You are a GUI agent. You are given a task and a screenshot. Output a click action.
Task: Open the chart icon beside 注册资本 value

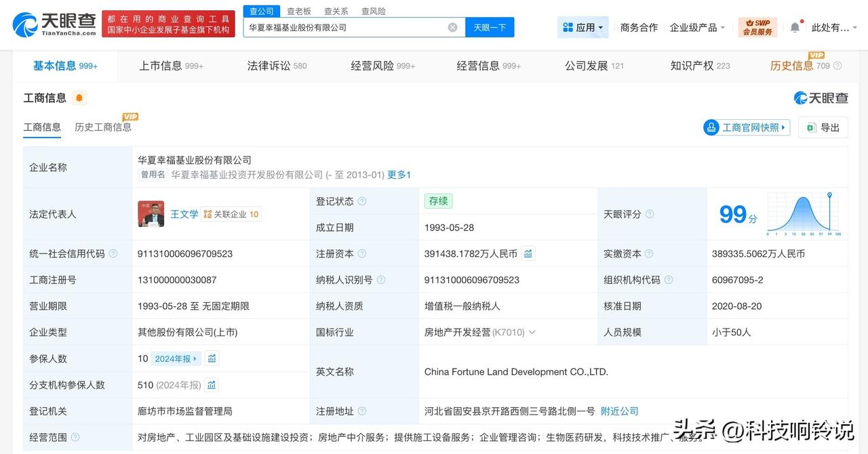pos(528,253)
